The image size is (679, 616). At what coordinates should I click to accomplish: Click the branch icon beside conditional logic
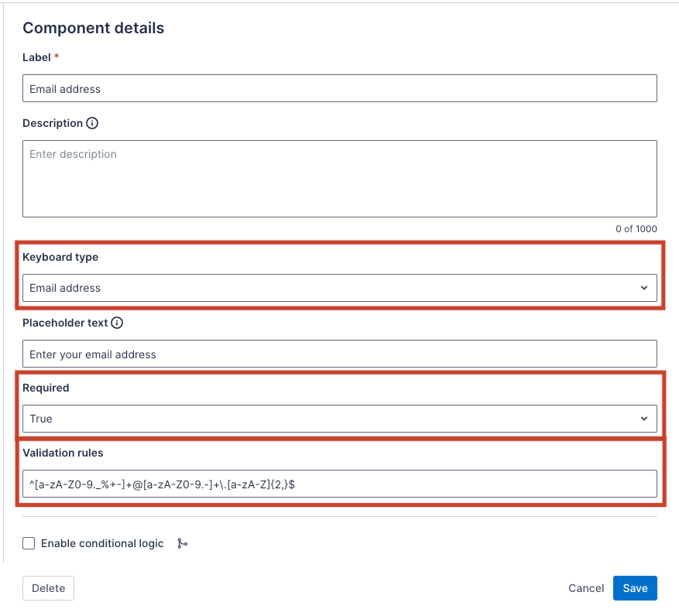(x=182, y=543)
